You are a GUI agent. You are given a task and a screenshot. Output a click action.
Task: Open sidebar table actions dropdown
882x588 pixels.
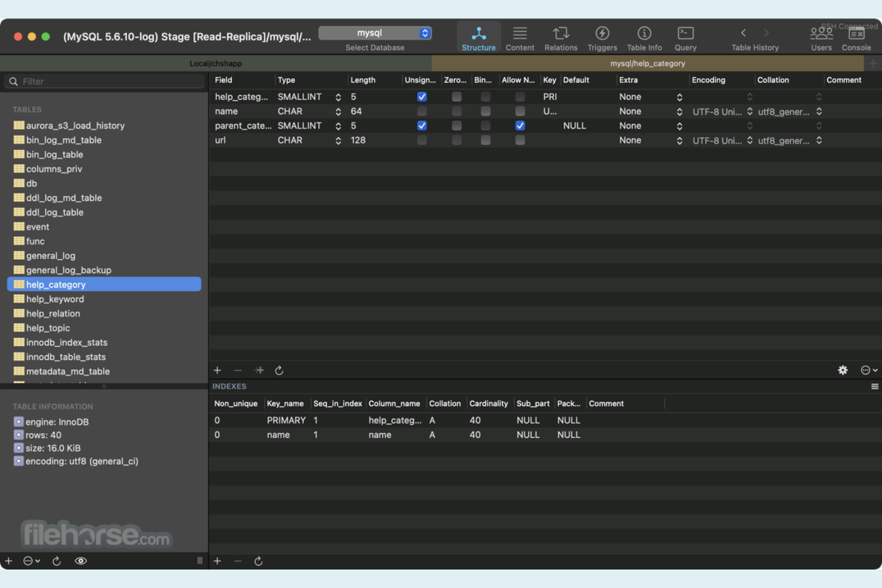[x=31, y=561]
